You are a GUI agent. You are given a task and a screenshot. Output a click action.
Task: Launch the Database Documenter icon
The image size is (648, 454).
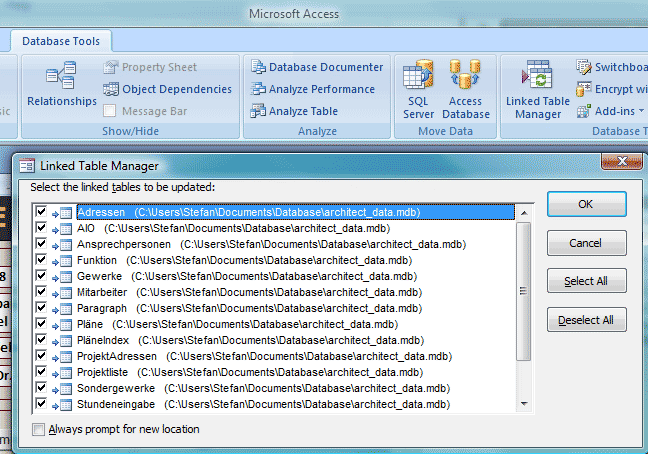pos(258,67)
